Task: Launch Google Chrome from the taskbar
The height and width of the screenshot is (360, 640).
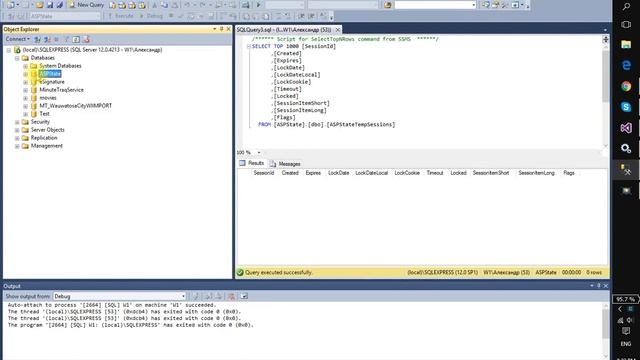Action: pos(626,86)
